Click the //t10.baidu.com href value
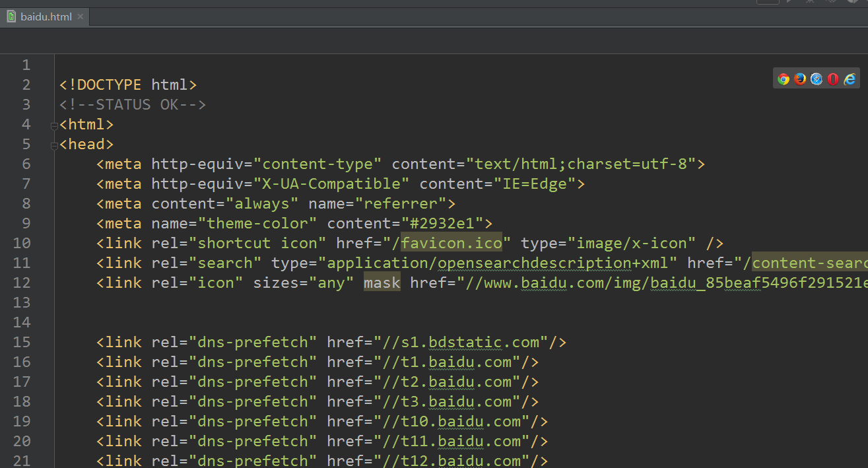 pyautogui.click(x=451, y=421)
